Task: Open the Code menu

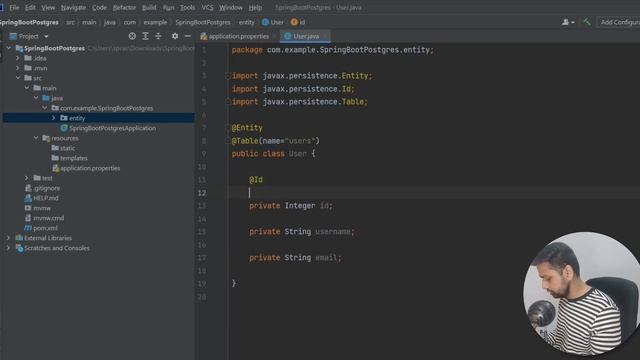Action: coord(99,7)
